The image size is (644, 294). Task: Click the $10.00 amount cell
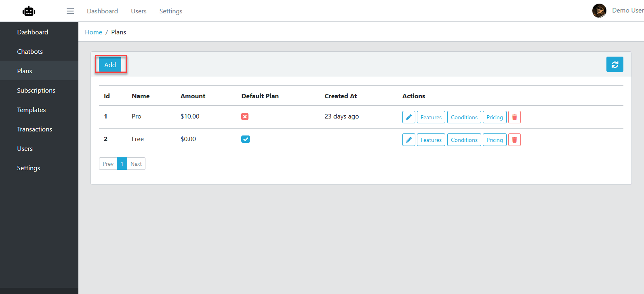[x=190, y=116]
